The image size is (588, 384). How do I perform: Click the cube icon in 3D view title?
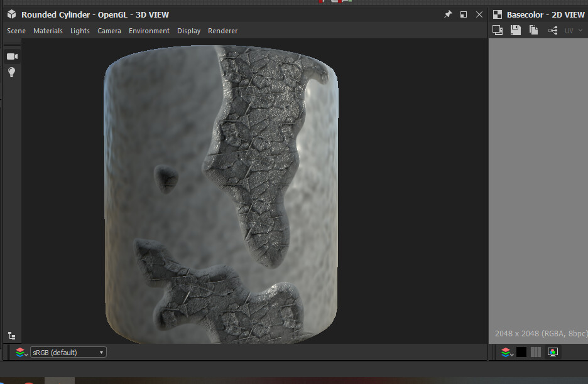(x=12, y=14)
